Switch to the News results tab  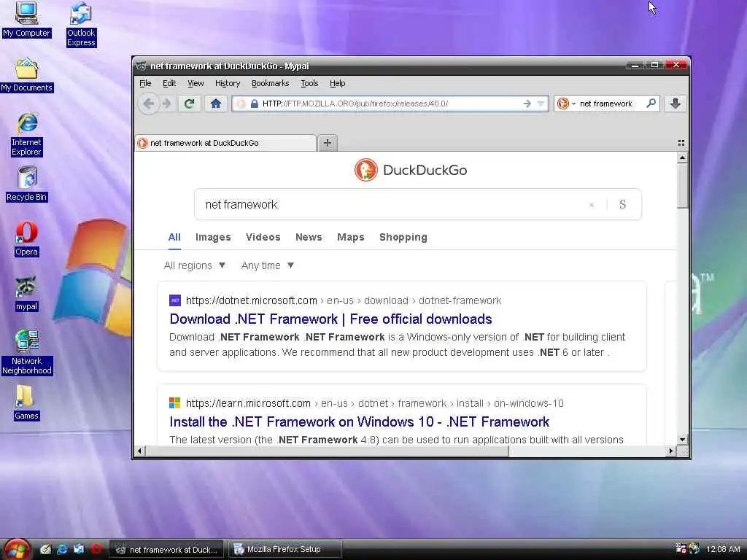click(309, 237)
